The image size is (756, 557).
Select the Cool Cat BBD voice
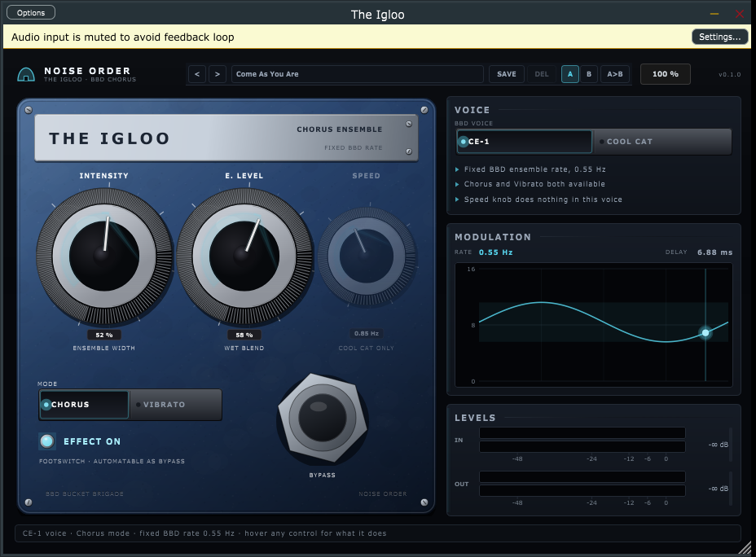point(662,142)
